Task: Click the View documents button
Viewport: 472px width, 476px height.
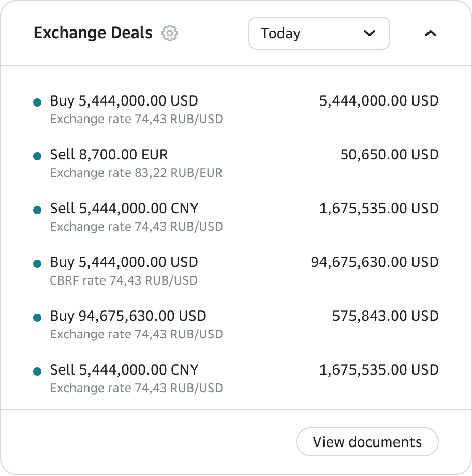Action: [367, 442]
